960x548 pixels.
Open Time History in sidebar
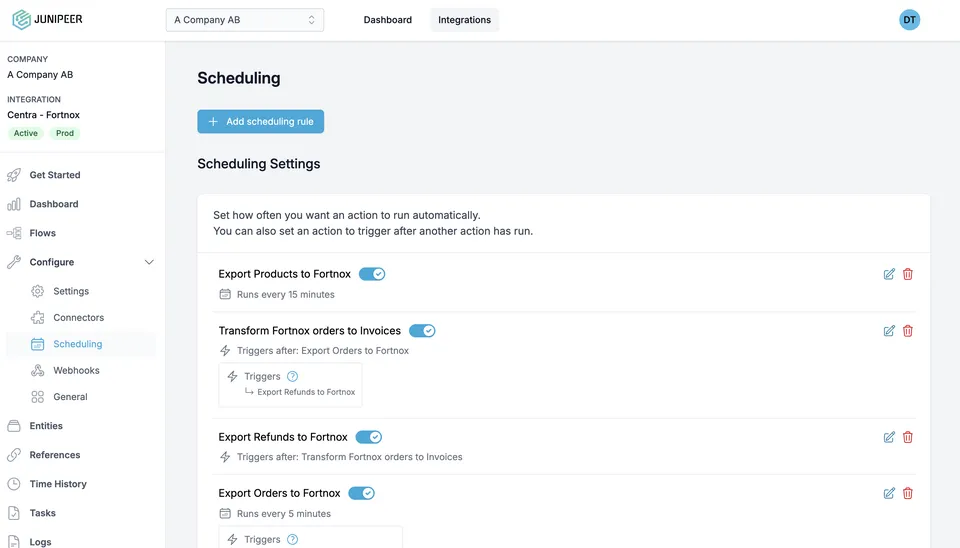tap(58, 484)
